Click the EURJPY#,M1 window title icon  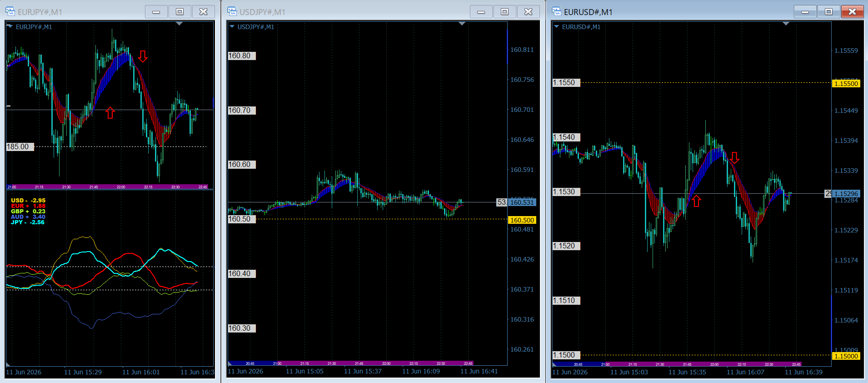click(x=10, y=11)
